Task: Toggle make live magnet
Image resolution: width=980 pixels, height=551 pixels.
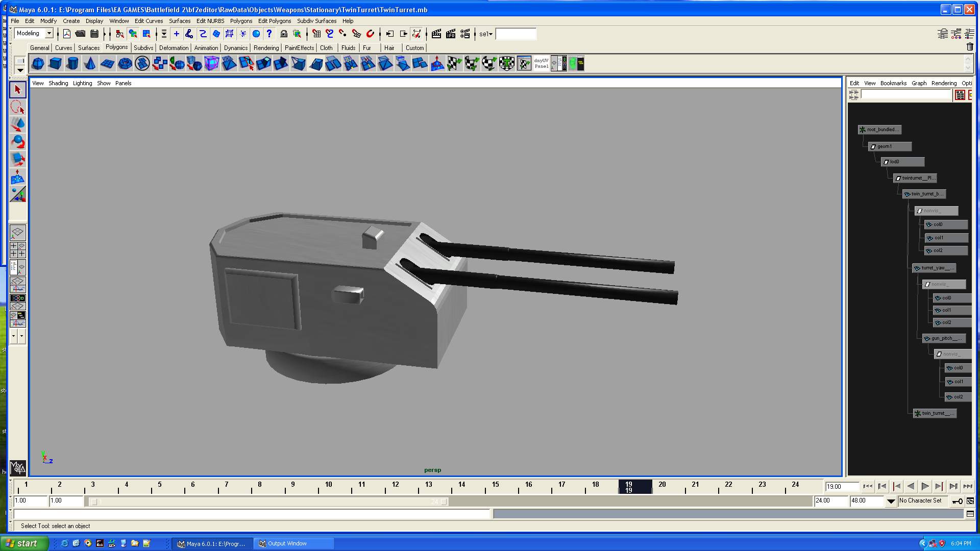Action: click(x=371, y=34)
